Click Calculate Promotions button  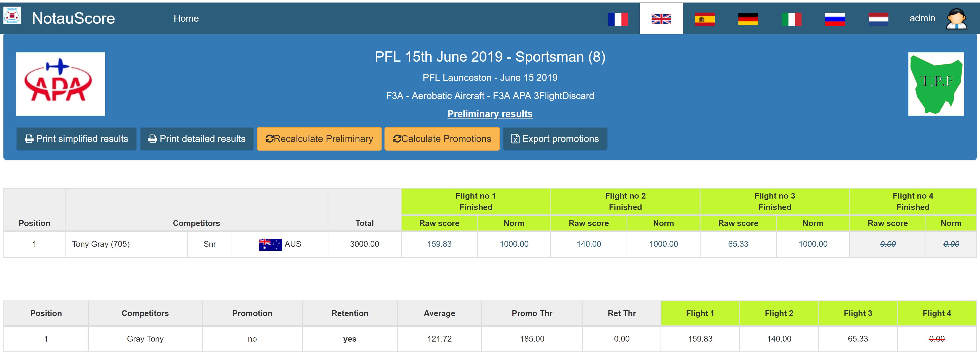pyautogui.click(x=442, y=139)
